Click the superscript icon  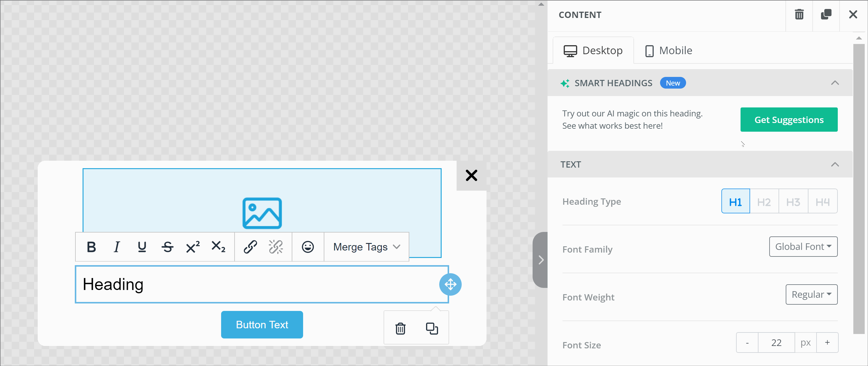193,247
